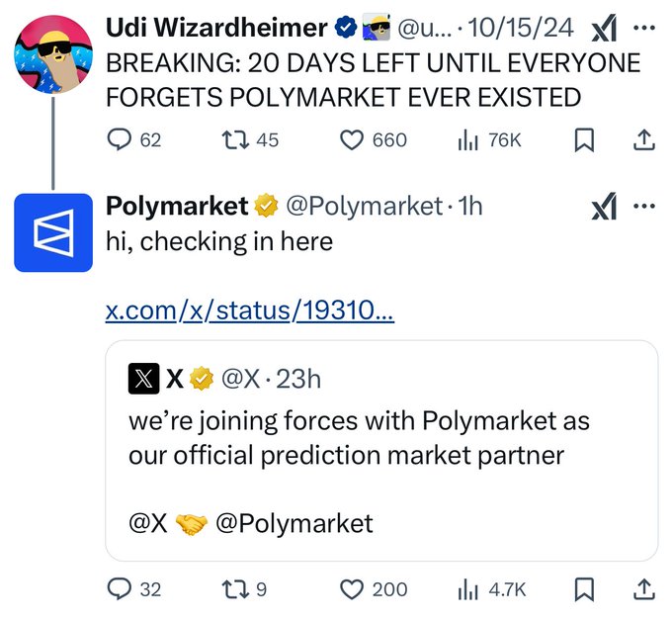
Task: Share Udi Wizardheimer's tweet
Action: coord(643,140)
